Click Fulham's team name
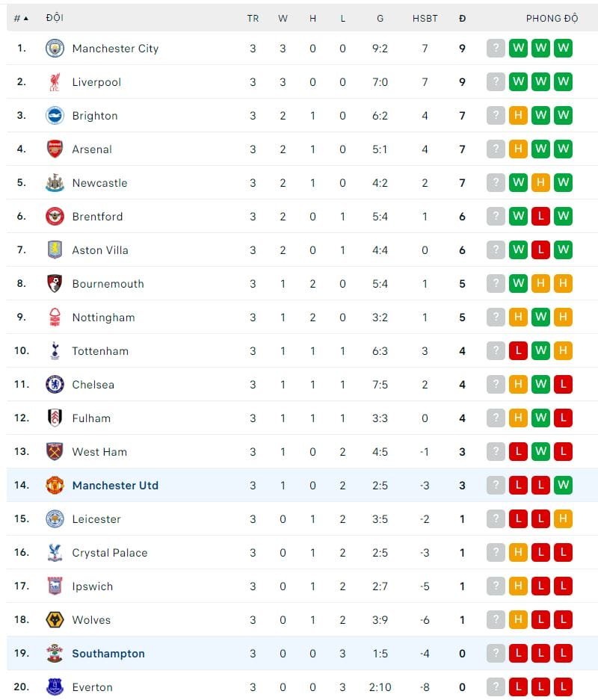 91,418
